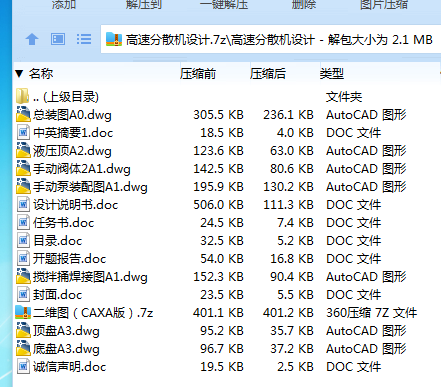
Task: Select file name 开题报告.doc
Action: pyautogui.click(x=69, y=259)
